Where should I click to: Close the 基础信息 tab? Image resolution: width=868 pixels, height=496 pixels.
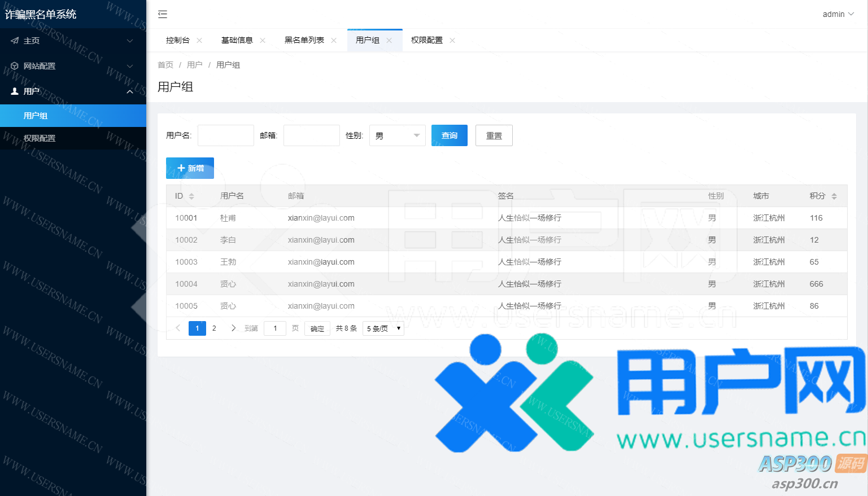coord(263,40)
